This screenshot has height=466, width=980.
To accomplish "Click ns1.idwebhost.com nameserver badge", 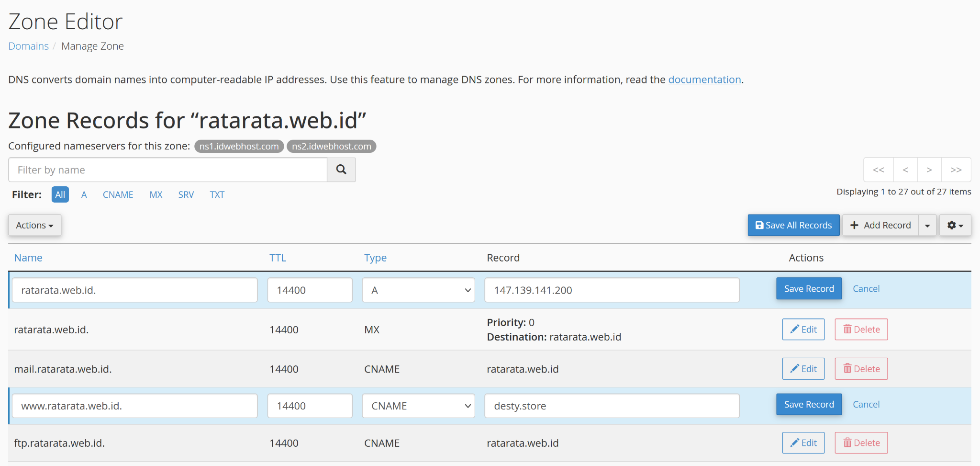I will 239,146.
